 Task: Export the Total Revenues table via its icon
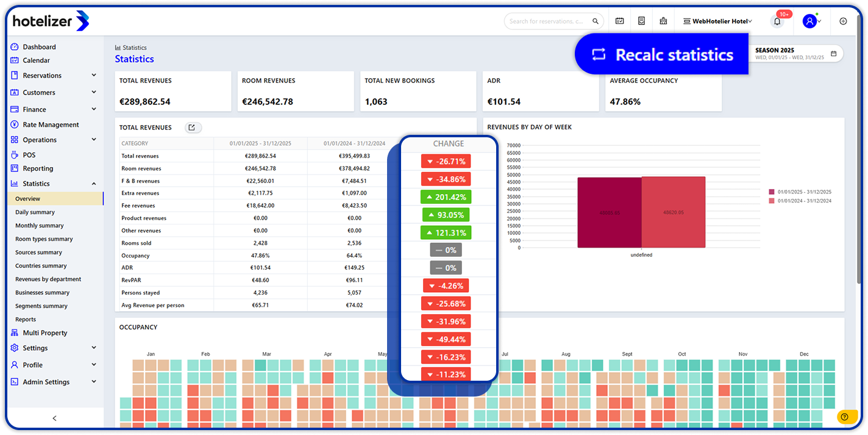pos(192,128)
